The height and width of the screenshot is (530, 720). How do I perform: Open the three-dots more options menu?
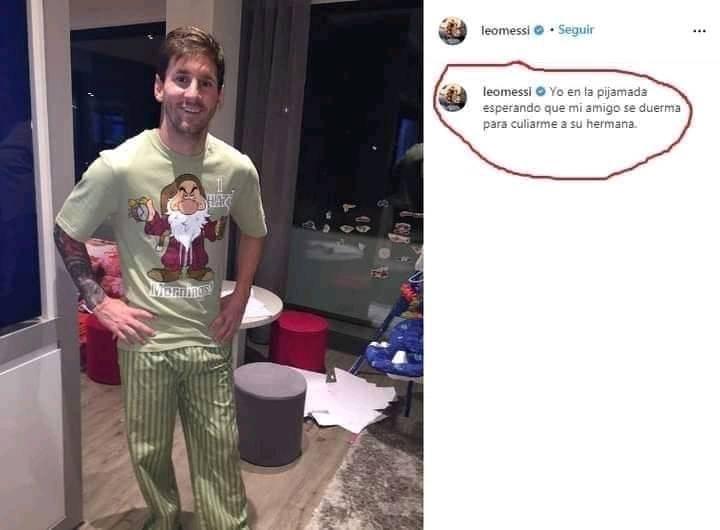[699, 31]
